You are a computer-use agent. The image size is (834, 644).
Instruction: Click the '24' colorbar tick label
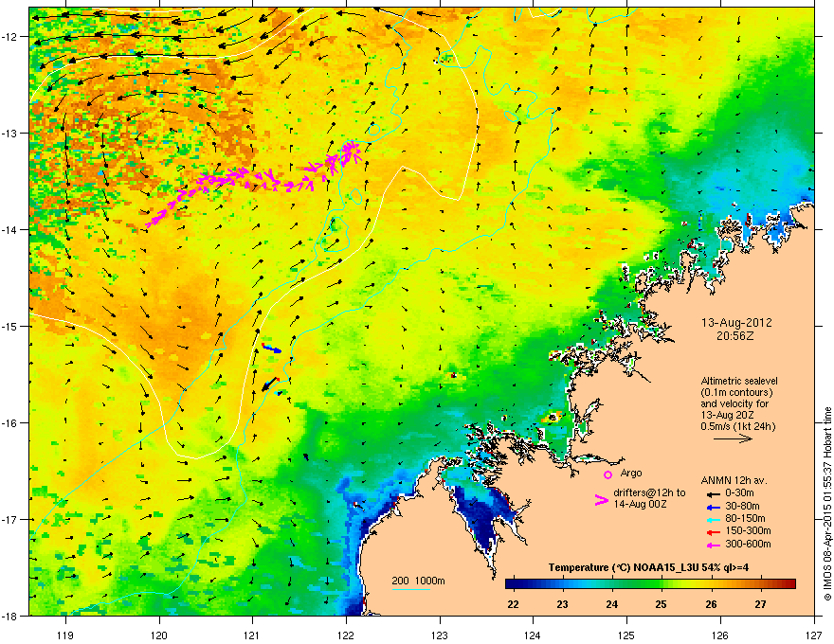[612, 604]
